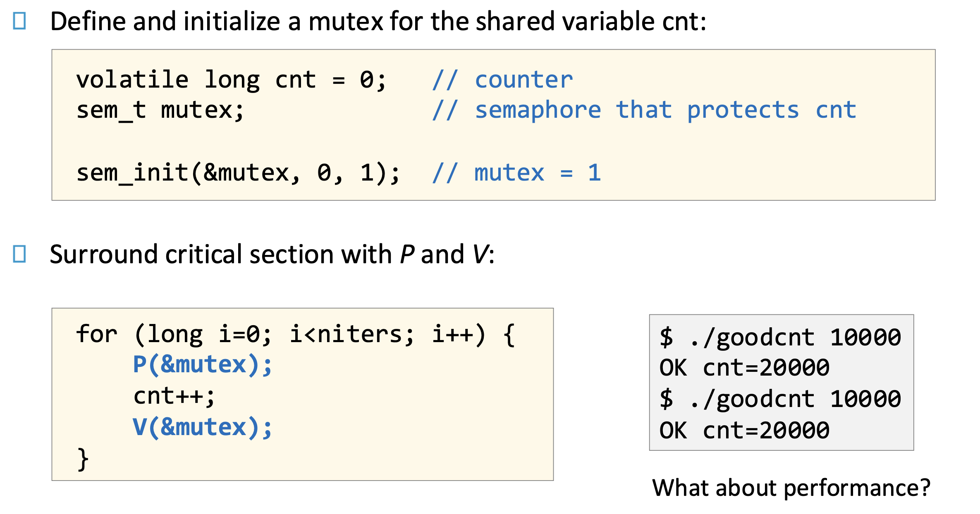The width and height of the screenshot is (980, 514).
Task: Click the '// counter' comment
Action: click(502, 79)
